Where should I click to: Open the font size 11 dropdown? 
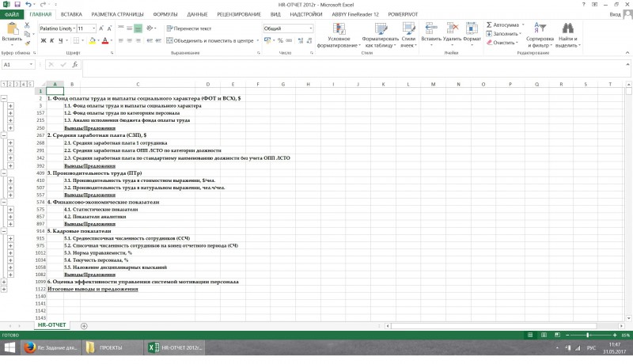pyautogui.click(x=93, y=28)
